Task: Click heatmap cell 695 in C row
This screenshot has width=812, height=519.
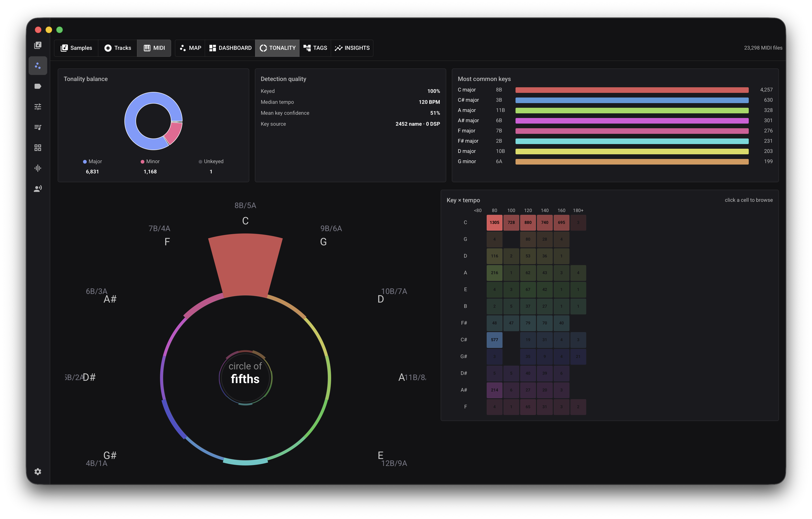Action: click(561, 223)
